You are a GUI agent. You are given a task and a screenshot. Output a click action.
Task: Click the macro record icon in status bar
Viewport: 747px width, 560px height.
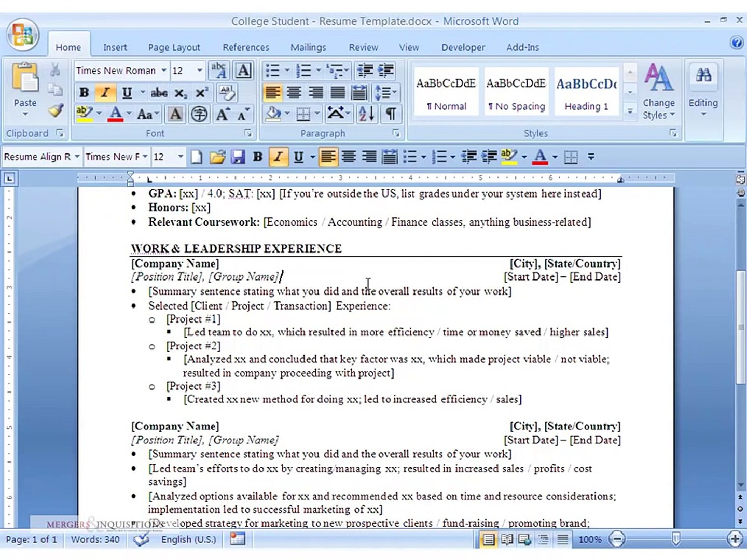238,539
